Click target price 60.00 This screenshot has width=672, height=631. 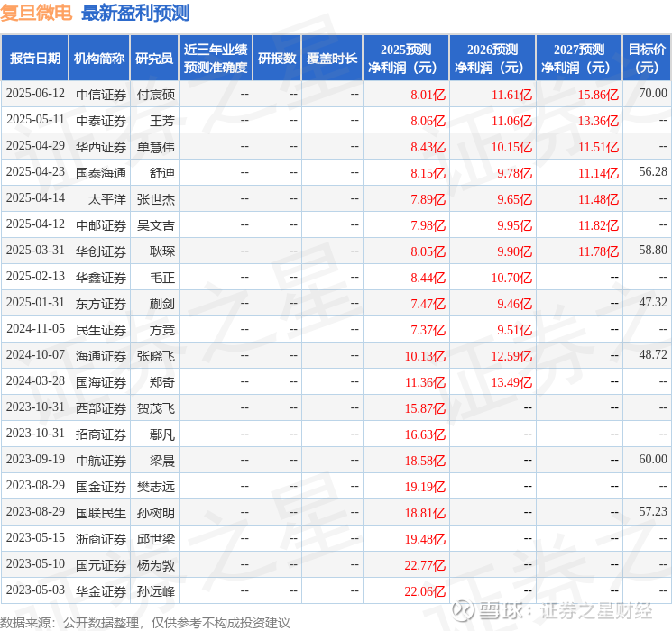(653, 459)
